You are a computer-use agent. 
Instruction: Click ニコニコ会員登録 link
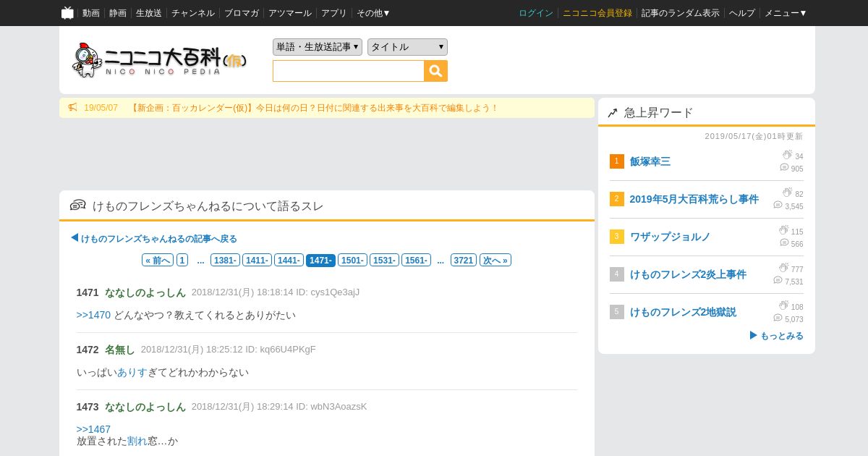pos(597,13)
